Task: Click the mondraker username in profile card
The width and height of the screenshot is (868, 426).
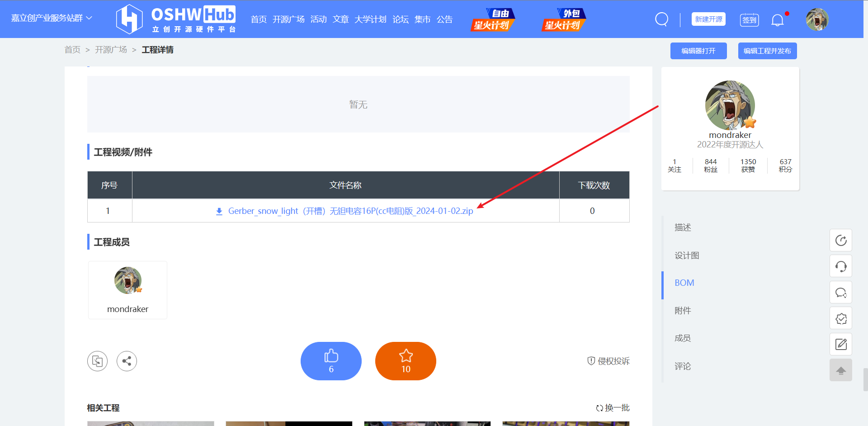Action: point(730,135)
